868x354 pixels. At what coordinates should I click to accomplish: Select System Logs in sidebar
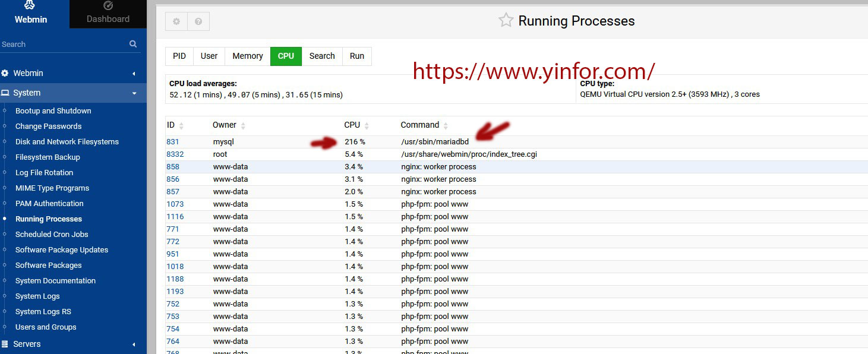(37, 296)
